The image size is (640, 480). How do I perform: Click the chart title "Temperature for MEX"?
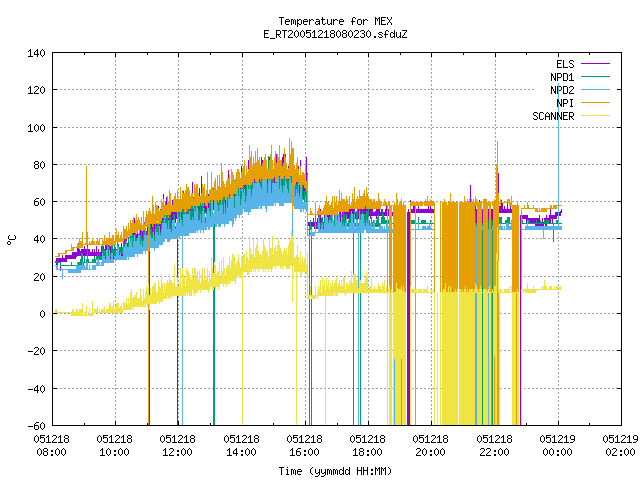pyautogui.click(x=335, y=21)
